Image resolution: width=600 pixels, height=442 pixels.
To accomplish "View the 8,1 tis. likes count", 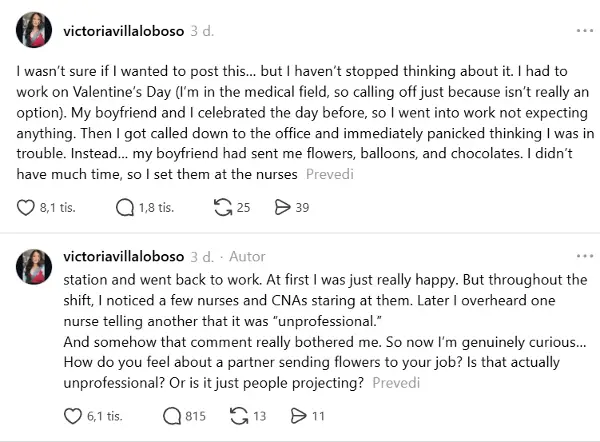I will (x=59, y=208).
